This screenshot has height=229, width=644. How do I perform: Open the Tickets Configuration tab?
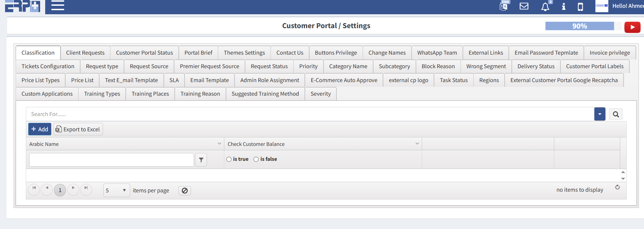point(48,66)
